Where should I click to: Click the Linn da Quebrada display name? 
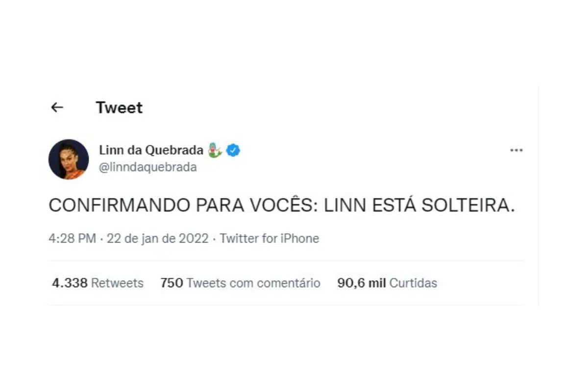[151, 150]
